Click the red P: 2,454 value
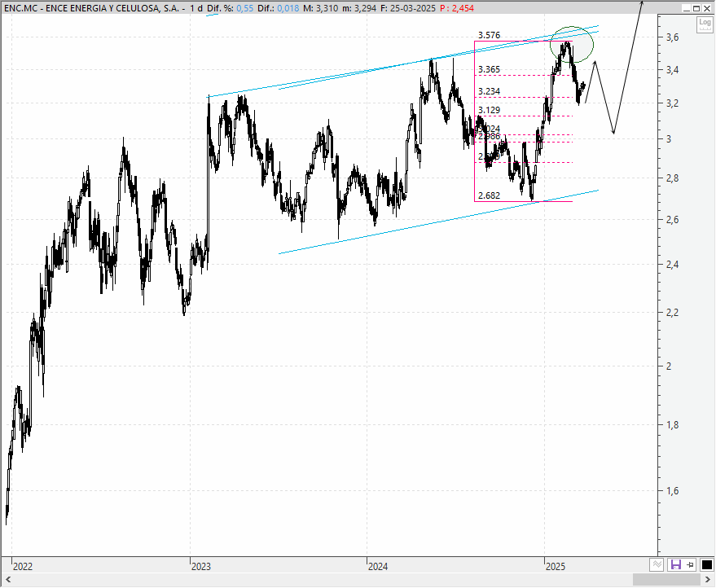The height and width of the screenshot is (588, 716). click(457, 8)
